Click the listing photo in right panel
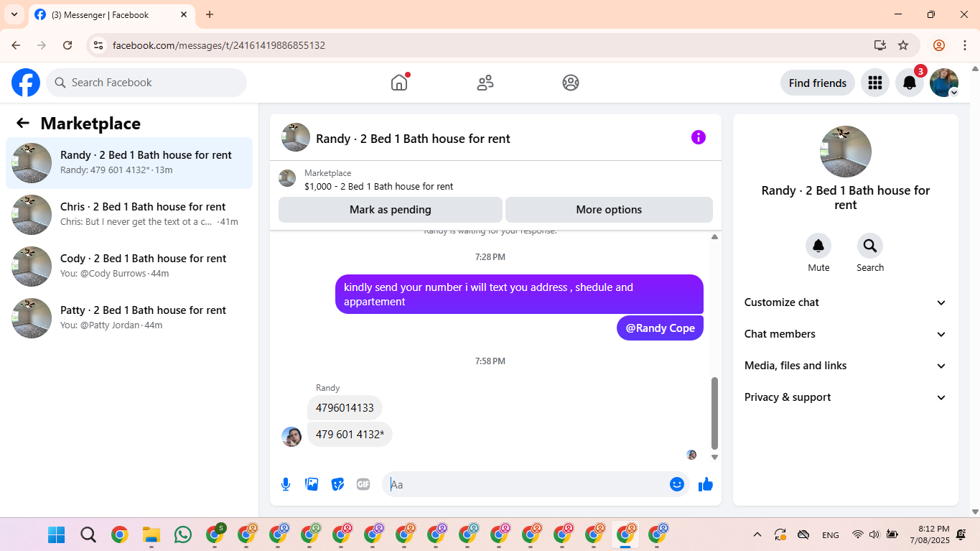 [x=846, y=152]
